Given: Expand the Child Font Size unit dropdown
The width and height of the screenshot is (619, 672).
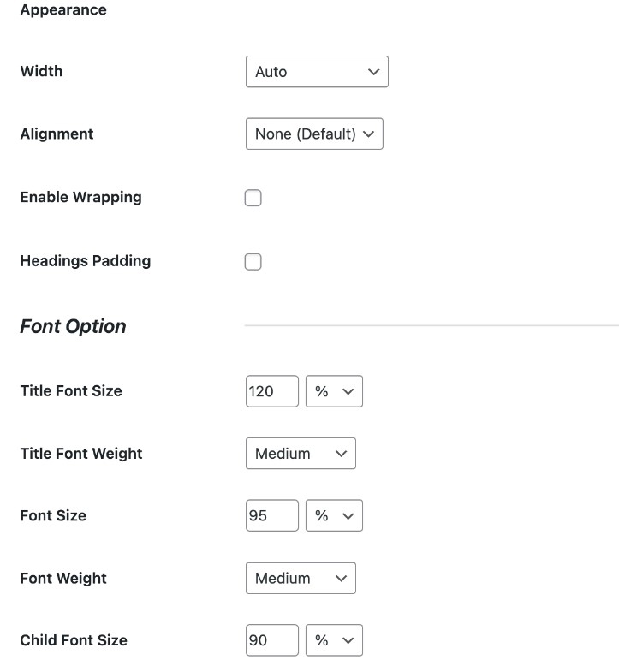Looking at the screenshot, I should (x=334, y=640).
